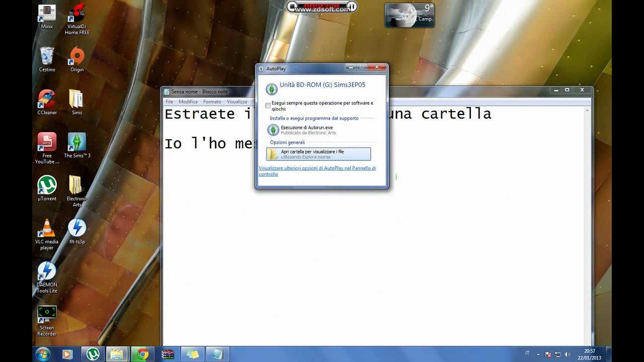644x362 pixels.
Task: Open clock showing 20:57
Action: click(x=590, y=354)
